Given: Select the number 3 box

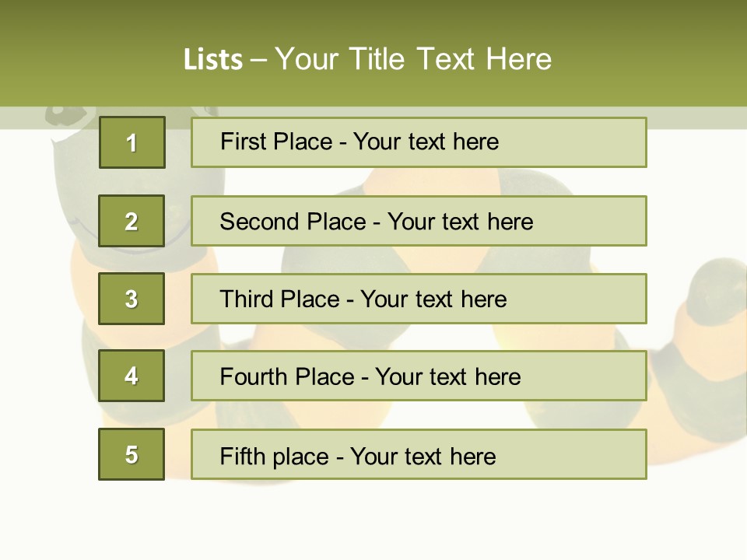Looking at the screenshot, I should coord(132,299).
